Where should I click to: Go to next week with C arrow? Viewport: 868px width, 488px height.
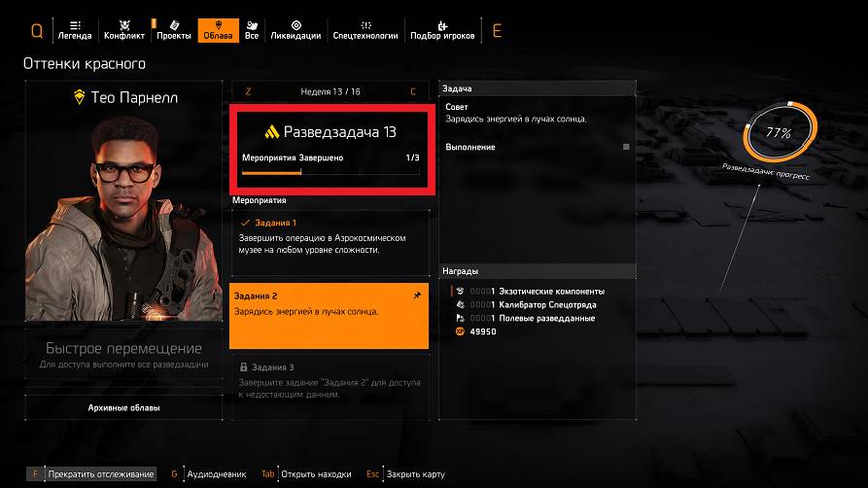point(413,92)
